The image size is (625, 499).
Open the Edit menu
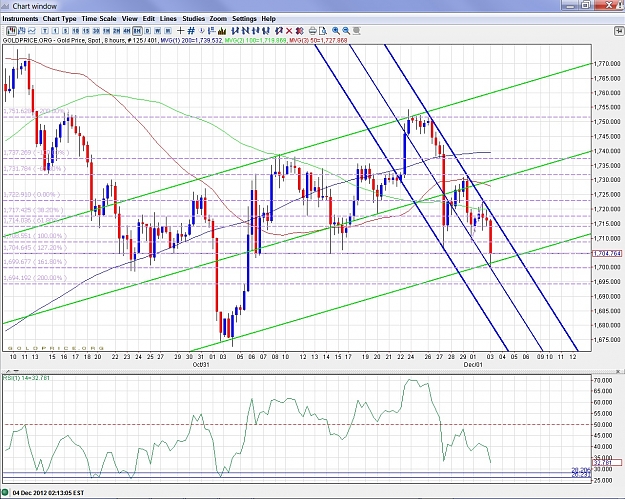(149, 19)
